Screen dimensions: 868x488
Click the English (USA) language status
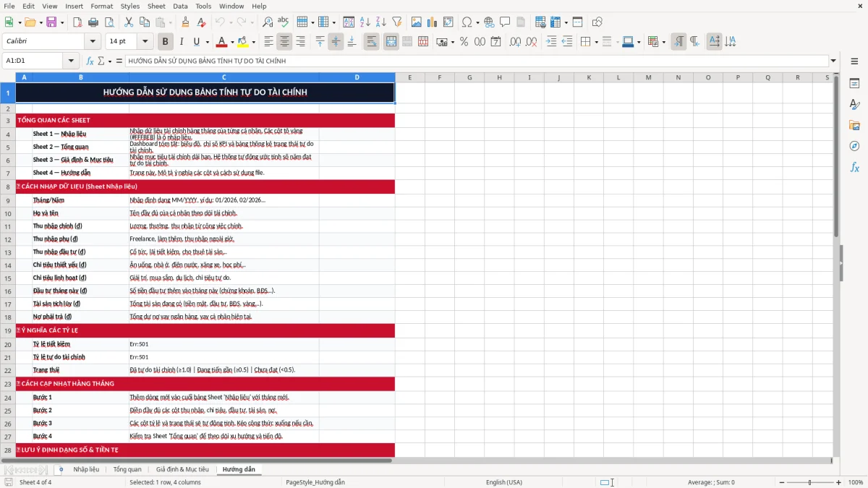coord(503,482)
